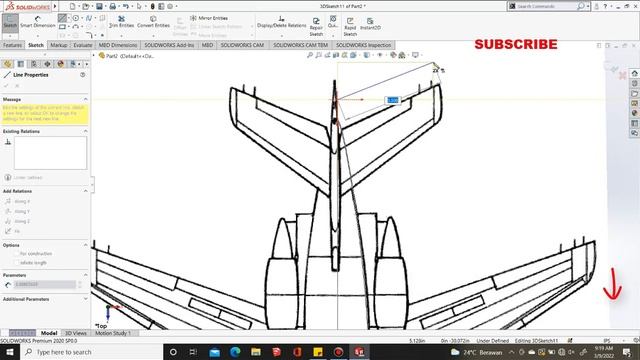This screenshot has width=640, height=360.
Task: Click the Length parameter input field
Action: 45,284
